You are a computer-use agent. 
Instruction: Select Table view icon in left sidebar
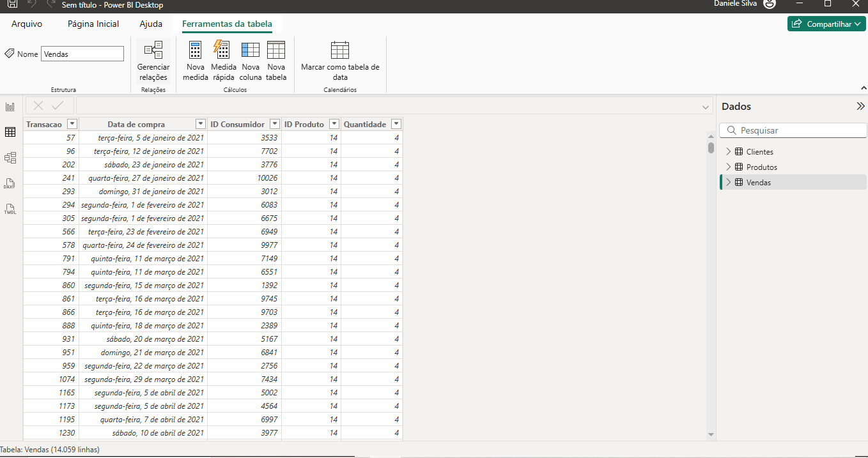coord(10,132)
